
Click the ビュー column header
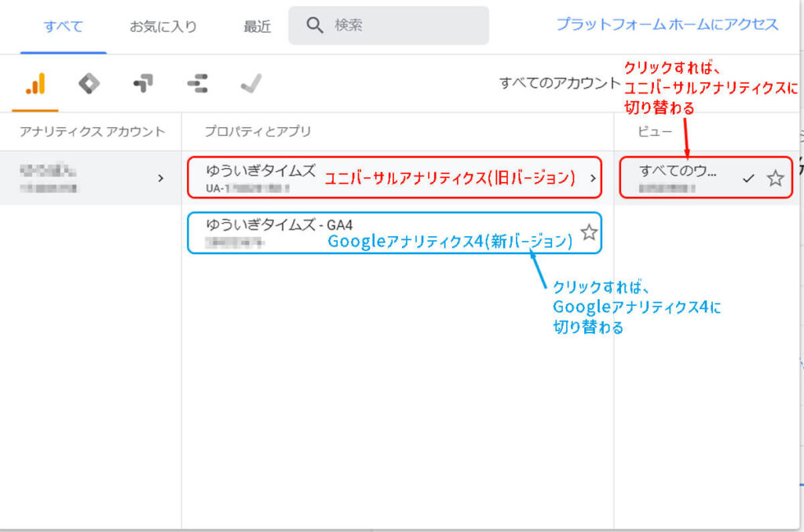tap(654, 132)
